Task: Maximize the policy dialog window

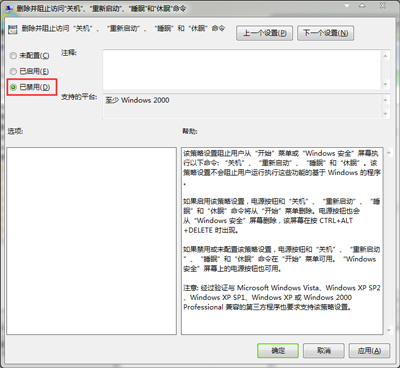Action: [x=362, y=6]
